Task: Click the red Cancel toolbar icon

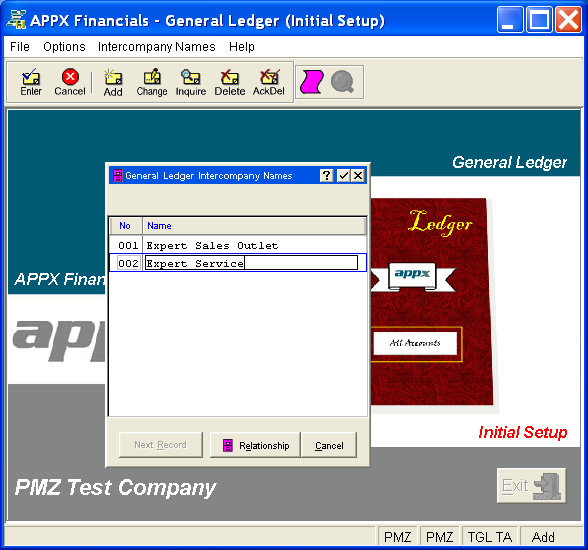Action: coord(70,82)
